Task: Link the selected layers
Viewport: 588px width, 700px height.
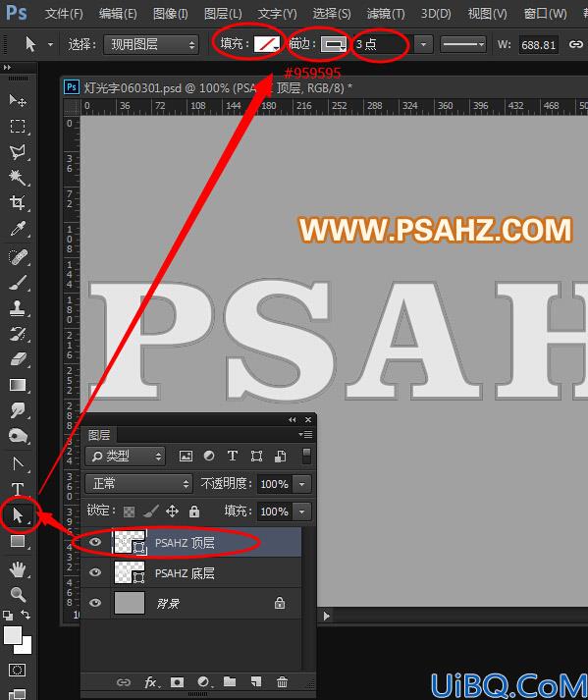Action: pos(124,682)
